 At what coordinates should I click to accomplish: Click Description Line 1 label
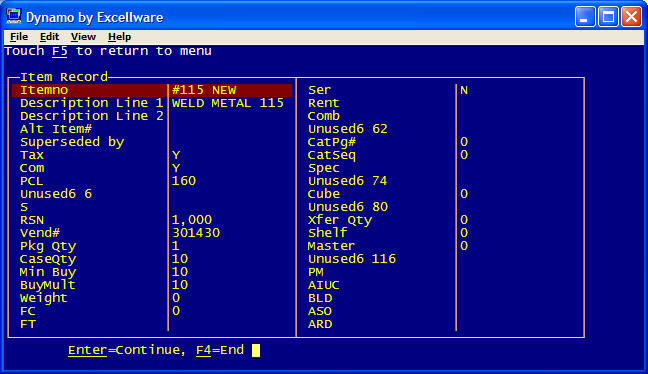pyautogui.click(x=92, y=103)
